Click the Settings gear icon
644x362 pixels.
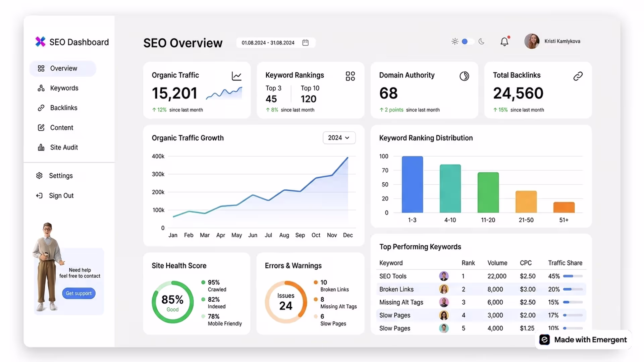coord(39,176)
